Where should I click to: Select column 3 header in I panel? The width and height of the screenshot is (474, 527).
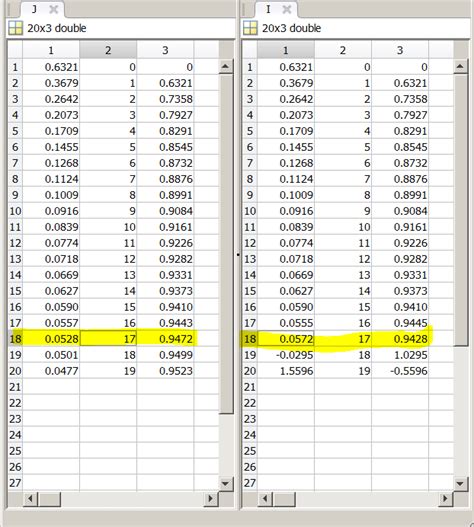pyautogui.click(x=400, y=50)
